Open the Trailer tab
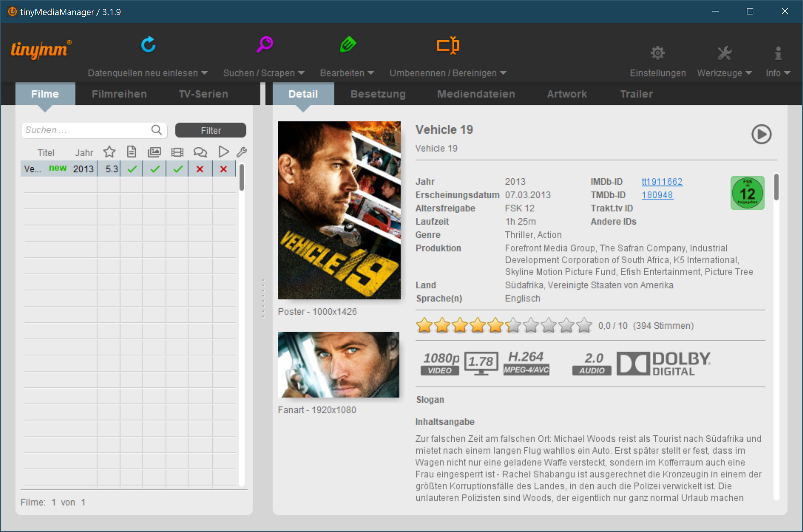803x532 pixels. [x=636, y=94]
